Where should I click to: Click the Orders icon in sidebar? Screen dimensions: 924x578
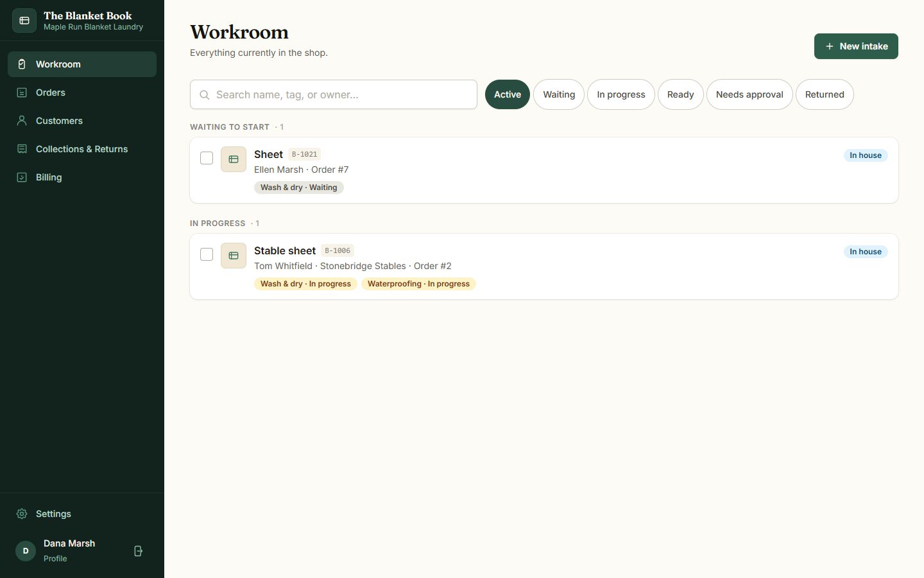(22, 92)
